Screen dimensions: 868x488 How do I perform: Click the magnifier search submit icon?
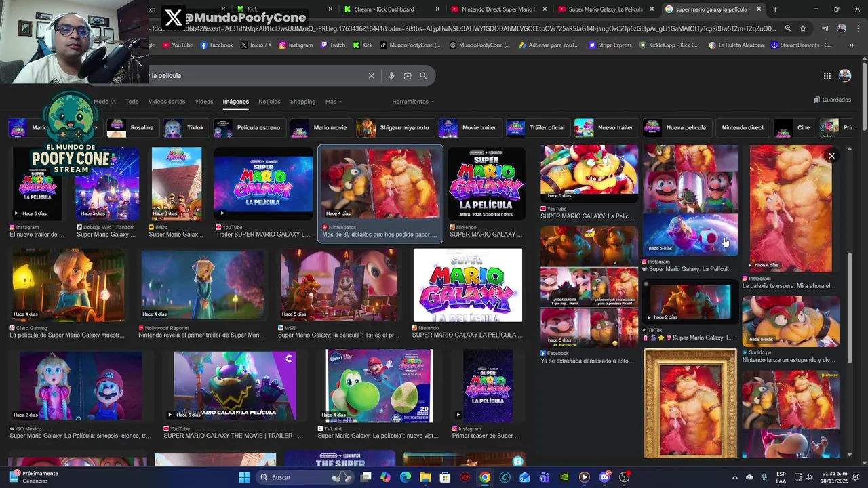pyautogui.click(x=423, y=75)
